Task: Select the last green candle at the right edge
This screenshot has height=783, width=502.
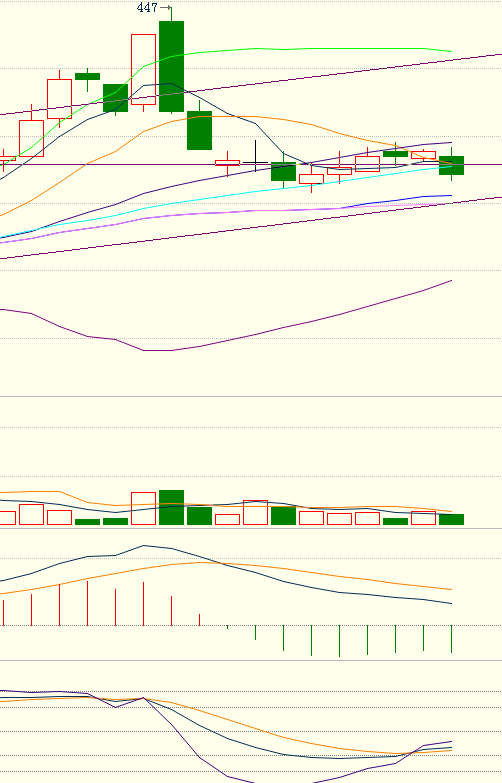Action: (452, 165)
